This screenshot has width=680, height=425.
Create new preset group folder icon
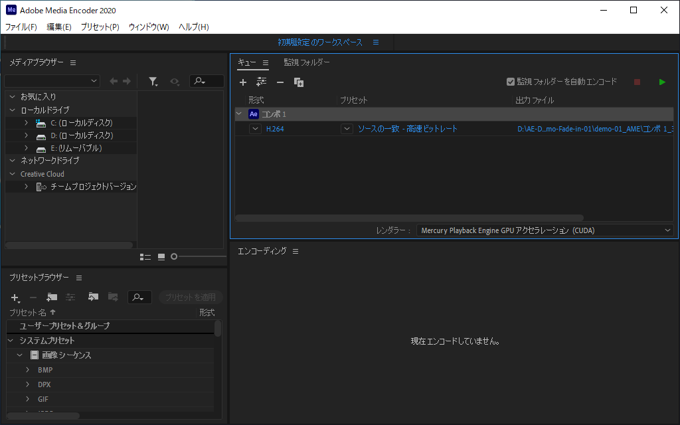(52, 297)
